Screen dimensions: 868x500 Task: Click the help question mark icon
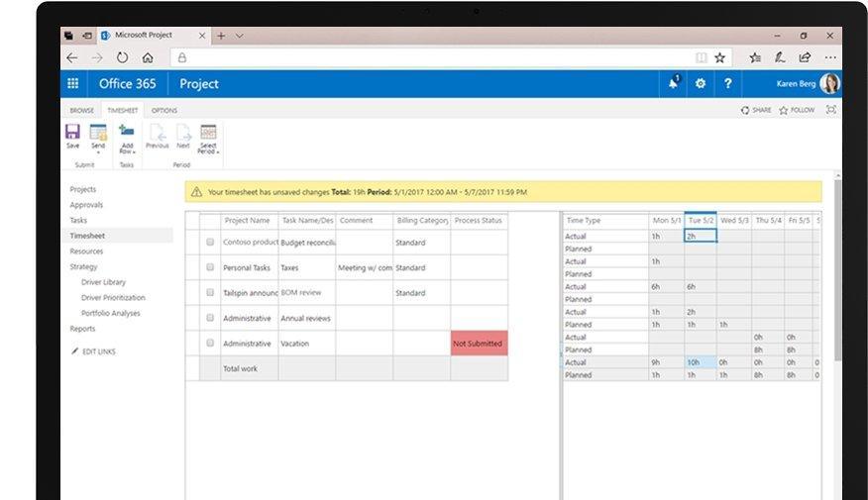(728, 84)
